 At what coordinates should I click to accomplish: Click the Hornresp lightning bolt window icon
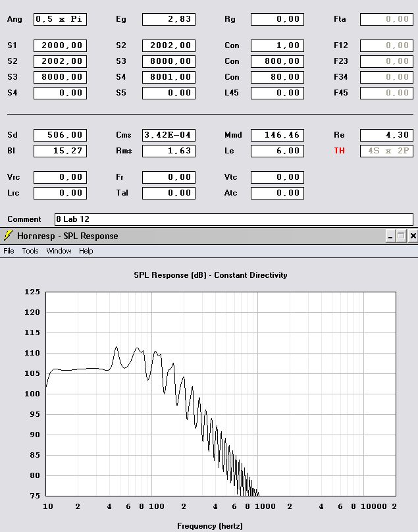(8, 236)
